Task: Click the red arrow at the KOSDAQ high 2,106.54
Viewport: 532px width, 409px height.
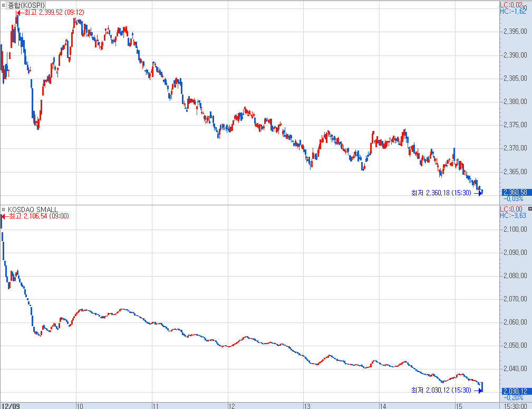Action: tap(4, 216)
